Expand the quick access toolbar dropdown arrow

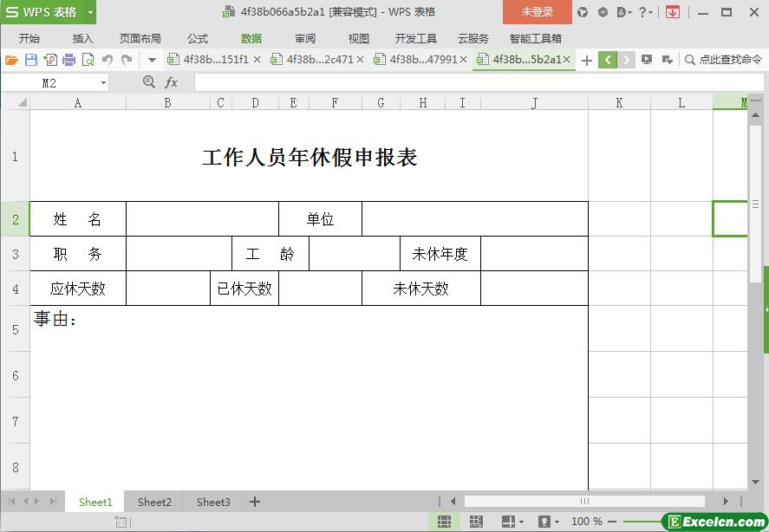[152, 60]
